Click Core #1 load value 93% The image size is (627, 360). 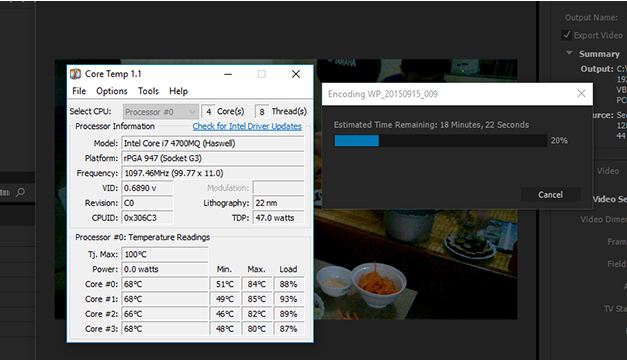coord(289,299)
